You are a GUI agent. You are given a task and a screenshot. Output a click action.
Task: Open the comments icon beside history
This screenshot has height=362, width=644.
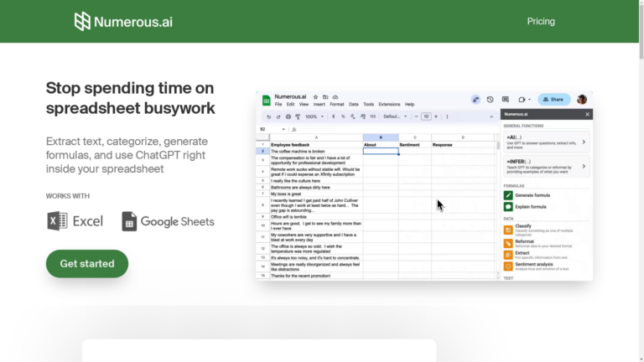505,100
